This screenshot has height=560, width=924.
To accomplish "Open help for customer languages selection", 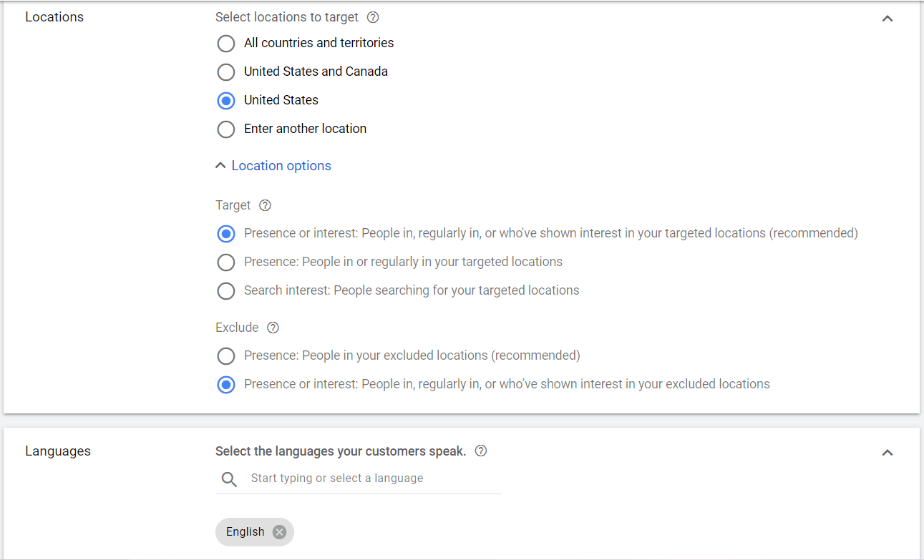I will [x=480, y=451].
